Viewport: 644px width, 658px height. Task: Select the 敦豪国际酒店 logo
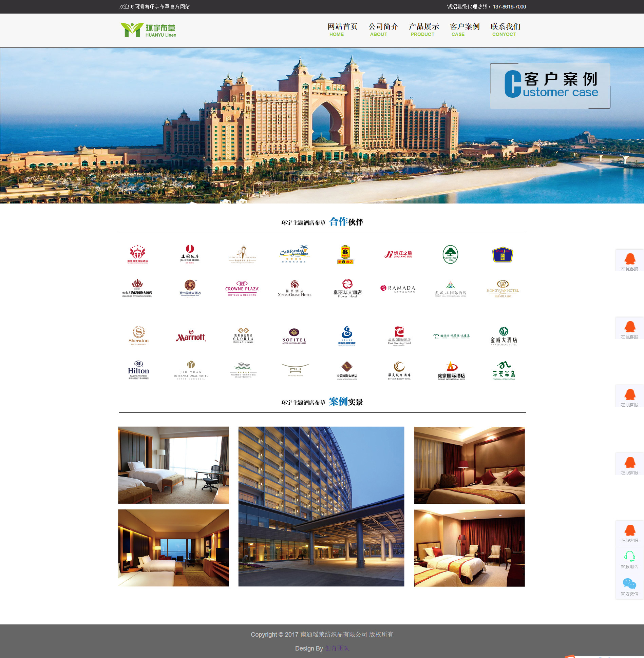point(452,370)
